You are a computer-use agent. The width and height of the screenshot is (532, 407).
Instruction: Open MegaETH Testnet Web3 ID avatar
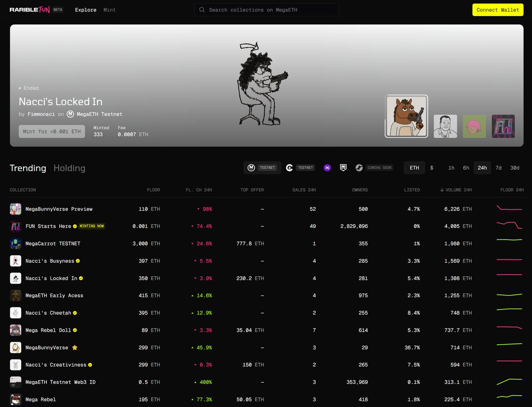click(x=16, y=382)
